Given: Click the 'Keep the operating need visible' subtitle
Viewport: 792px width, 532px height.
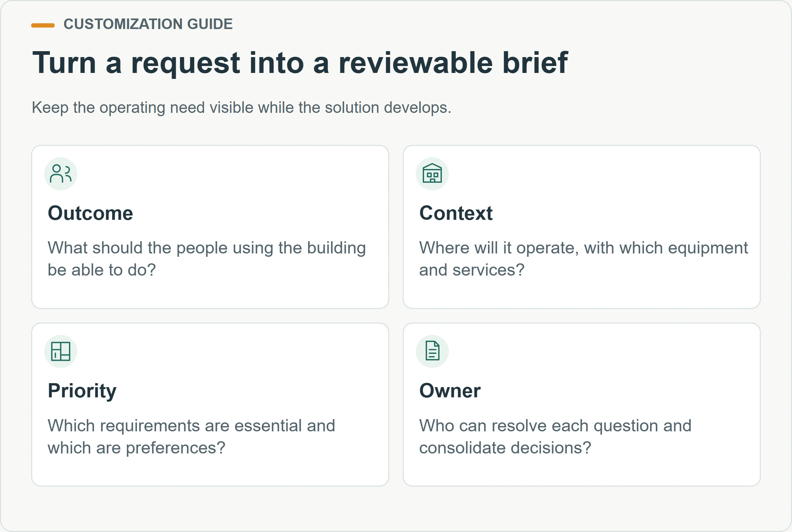Looking at the screenshot, I should tap(242, 108).
